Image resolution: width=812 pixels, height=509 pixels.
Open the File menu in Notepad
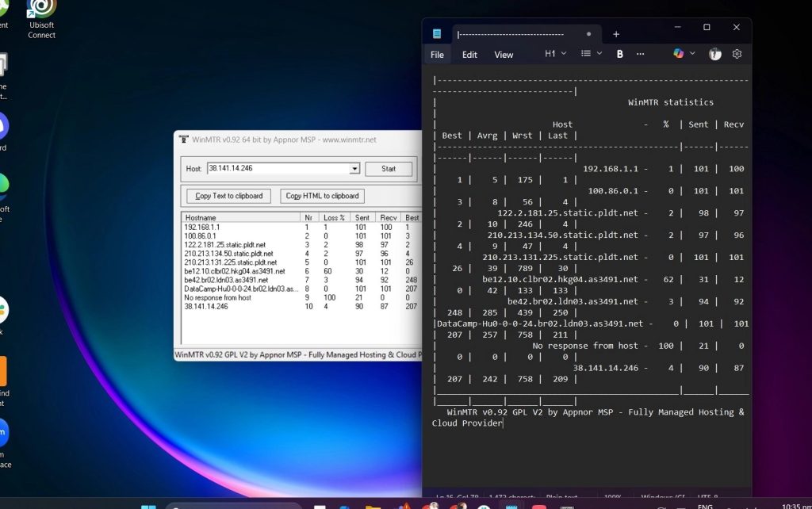[x=437, y=55]
